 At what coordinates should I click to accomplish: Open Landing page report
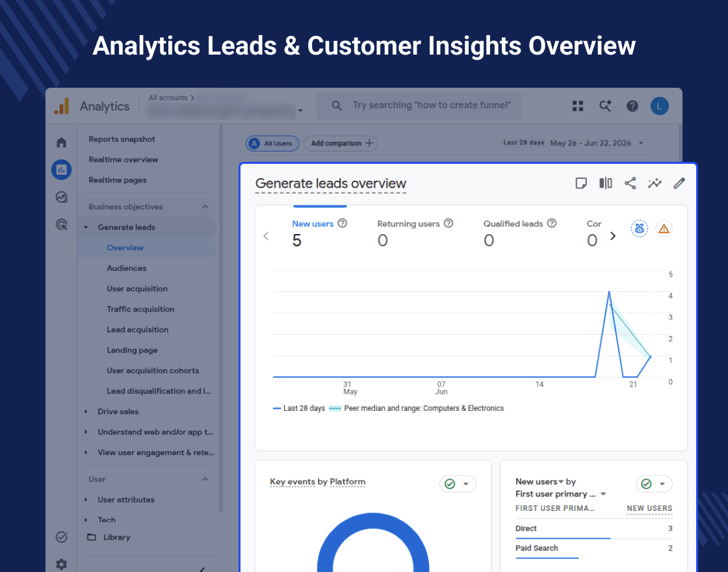point(133,350)
